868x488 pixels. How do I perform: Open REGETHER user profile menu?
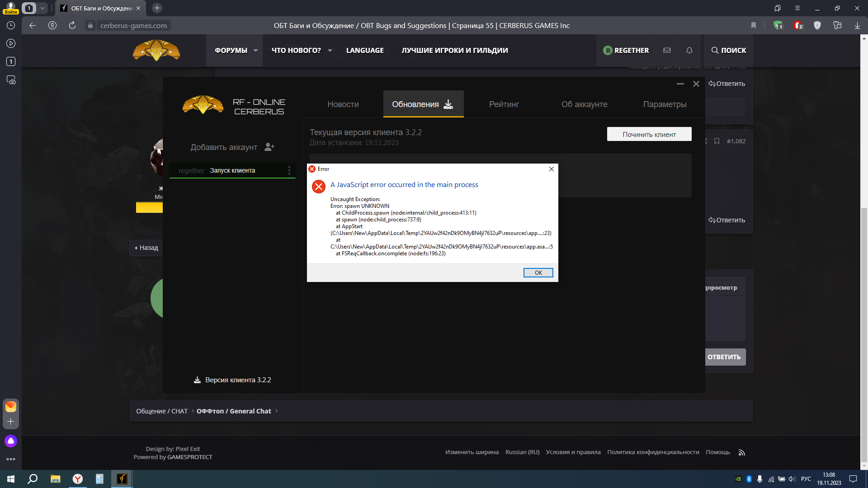(626, 51)
